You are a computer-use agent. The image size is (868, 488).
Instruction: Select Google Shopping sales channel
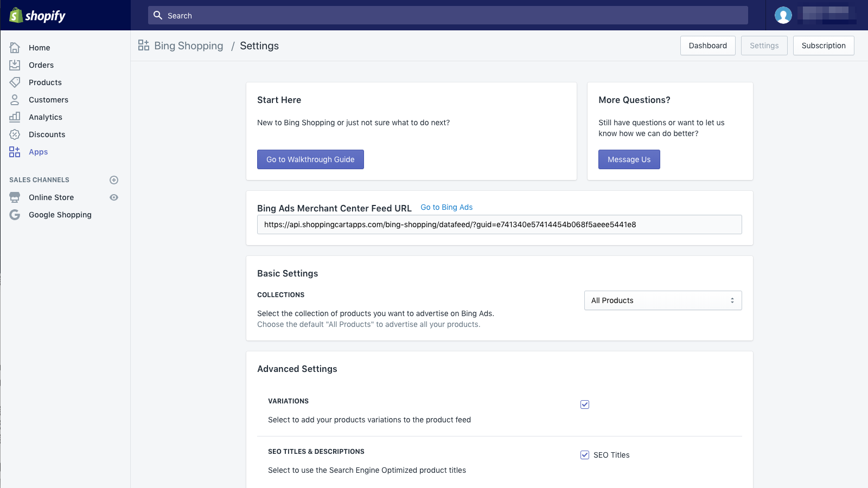point(60,215)
